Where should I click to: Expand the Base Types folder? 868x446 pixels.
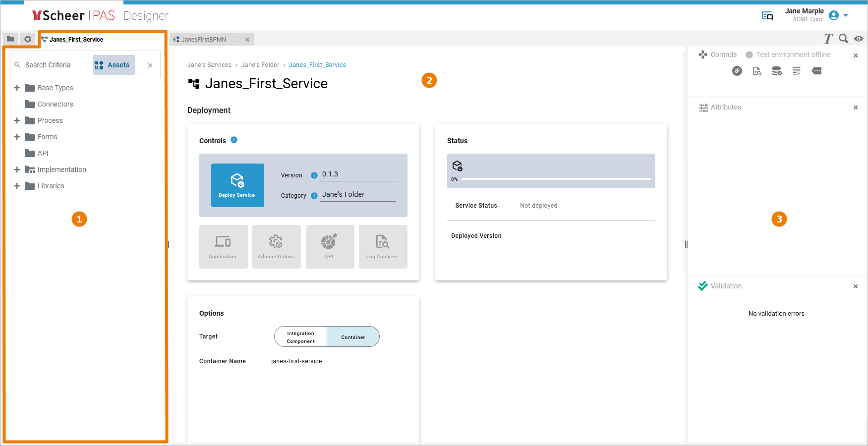[x=17, y=88]
